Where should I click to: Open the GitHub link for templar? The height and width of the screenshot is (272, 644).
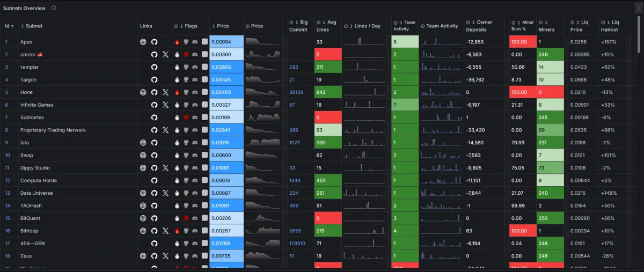click(154, 67)
